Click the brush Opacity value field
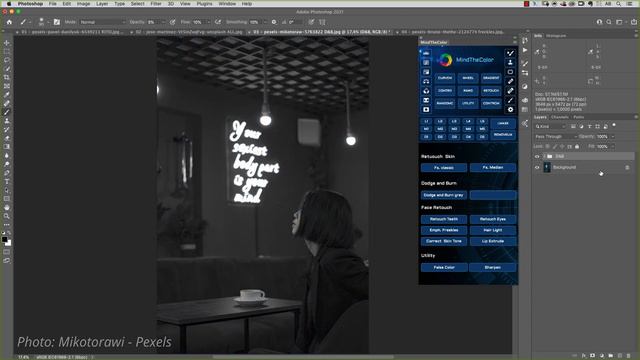Screen dimensions: 640x360 [153, 22]
